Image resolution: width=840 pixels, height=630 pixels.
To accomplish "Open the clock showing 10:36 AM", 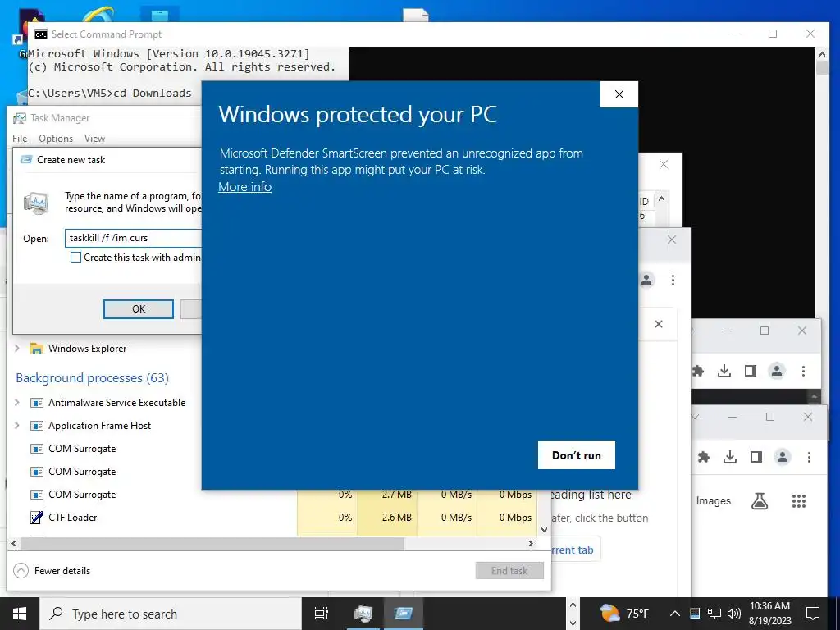I will pos(769,614).
